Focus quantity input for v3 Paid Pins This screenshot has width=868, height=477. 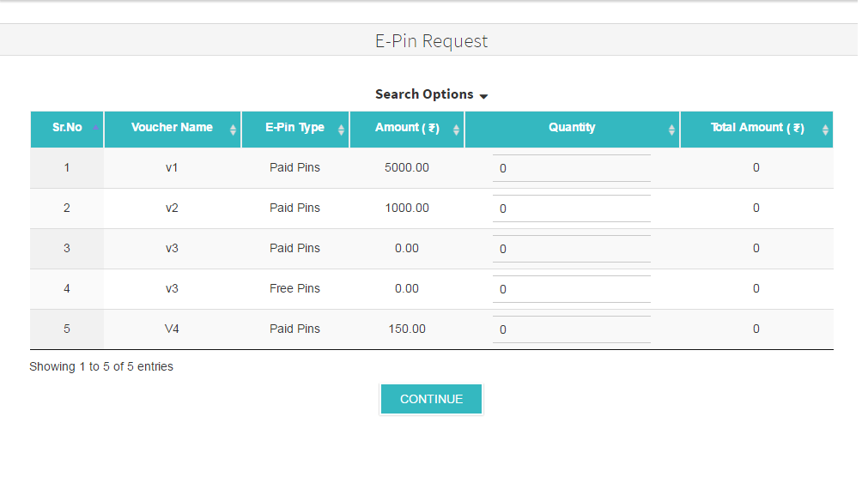571,249
